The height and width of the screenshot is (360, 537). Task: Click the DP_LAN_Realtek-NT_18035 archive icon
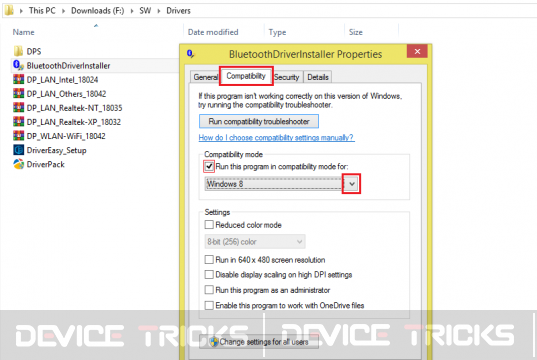coord(18,108)
